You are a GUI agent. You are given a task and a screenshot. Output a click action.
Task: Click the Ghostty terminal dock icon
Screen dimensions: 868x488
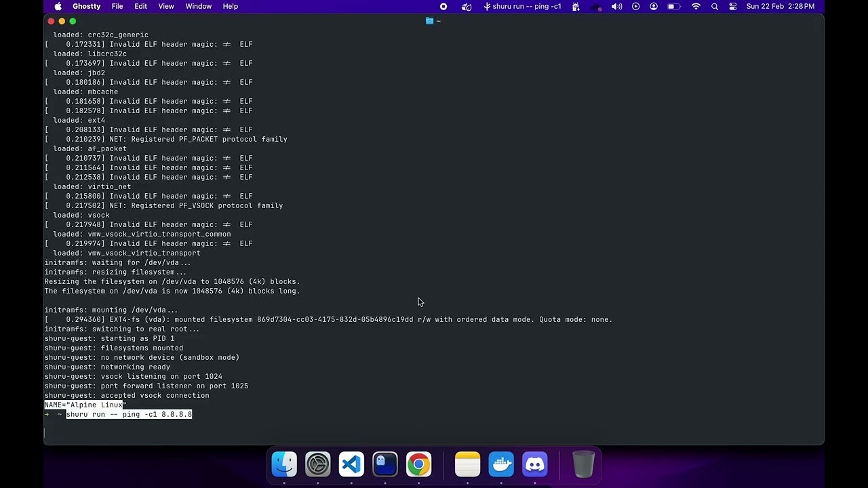(385, 464)
